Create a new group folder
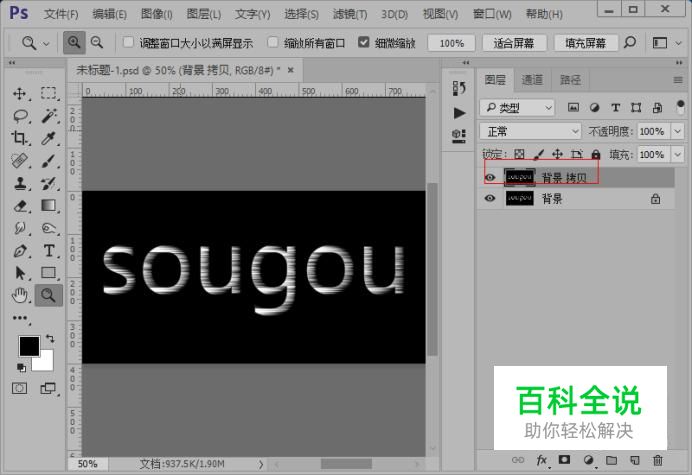 (x=611, y=460)
